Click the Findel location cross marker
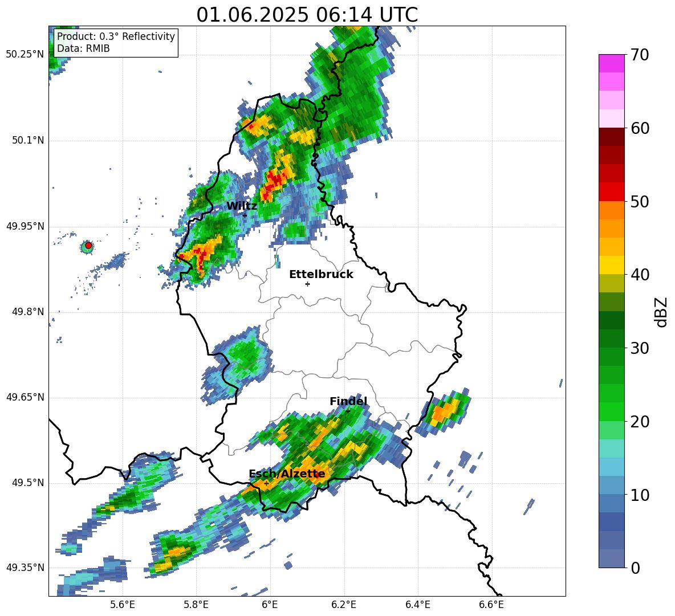The image size is (675, 616). tap(348, 411)
